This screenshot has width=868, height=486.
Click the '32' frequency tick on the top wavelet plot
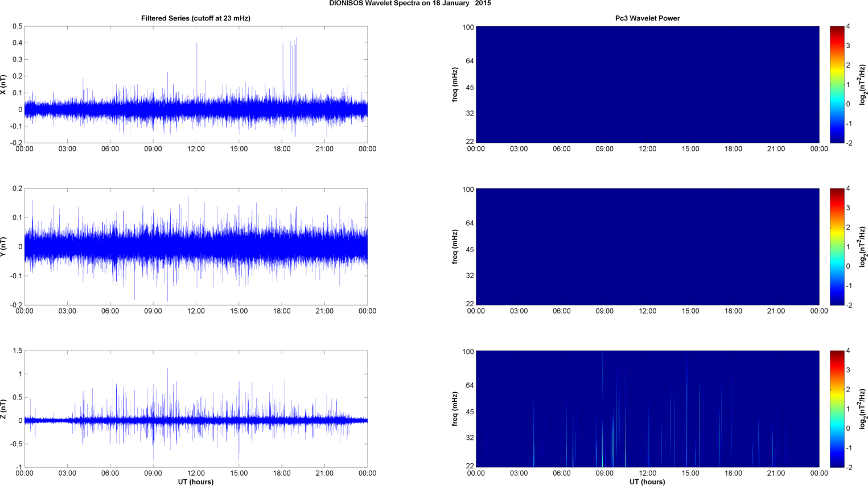tap(470, 113)
